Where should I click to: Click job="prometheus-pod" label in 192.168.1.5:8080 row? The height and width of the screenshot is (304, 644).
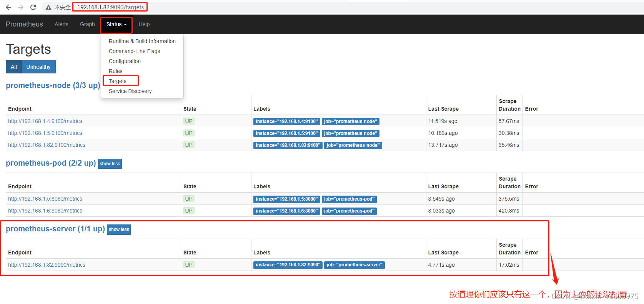pos(349,199)
